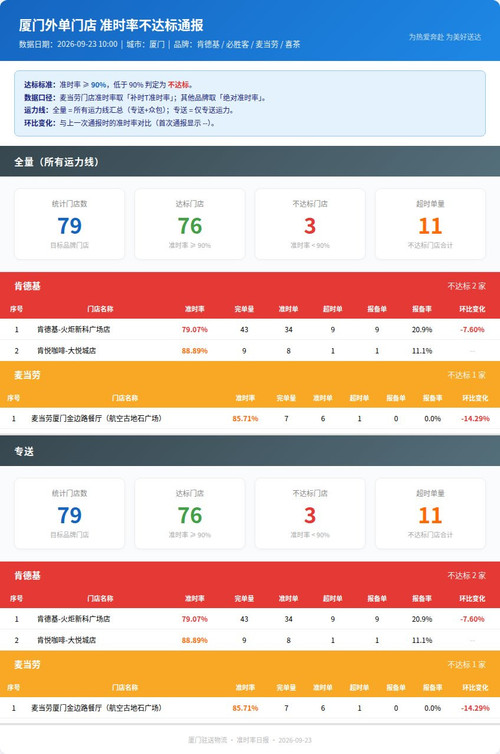
Task: Click 20.9% 报备率 value in 全量 section
Action: pyautogui.click(x=422, y=329)
